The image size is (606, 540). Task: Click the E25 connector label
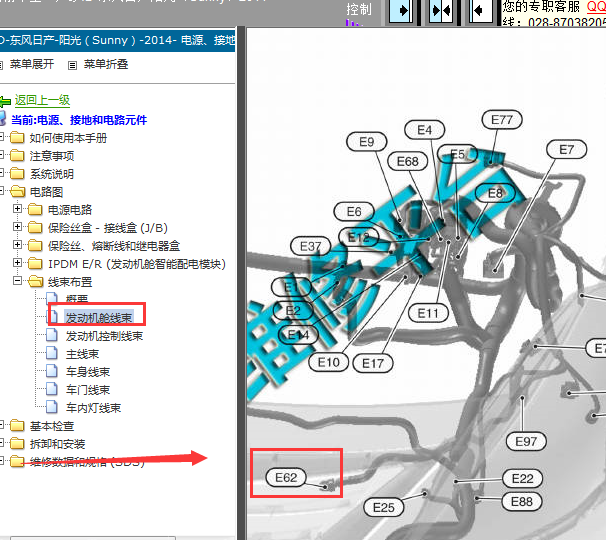click(x=384, y=507)
